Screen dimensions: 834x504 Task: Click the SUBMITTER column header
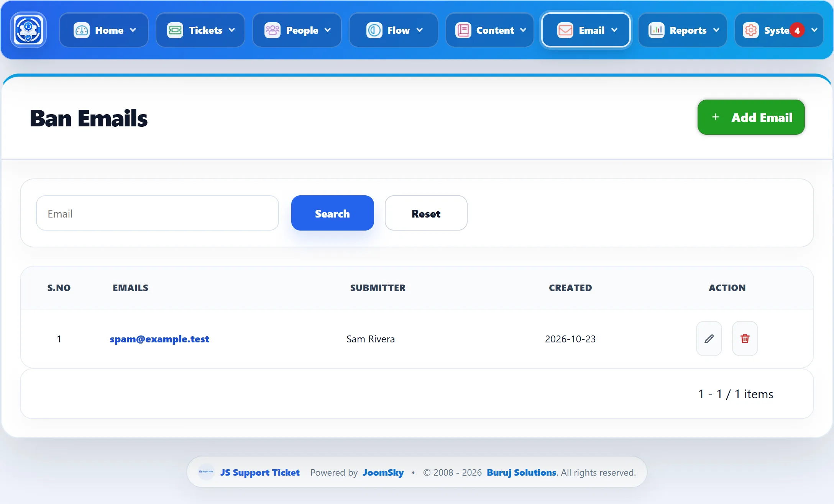click(x=378, y=288)
